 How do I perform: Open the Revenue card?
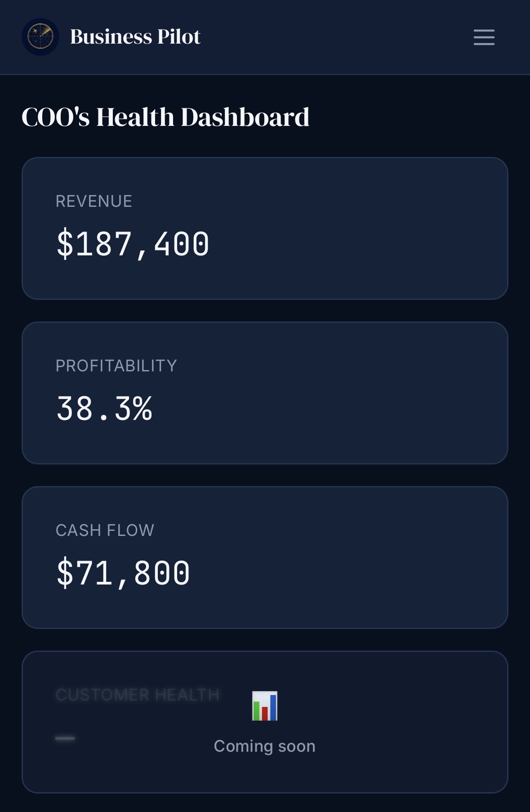265,228
